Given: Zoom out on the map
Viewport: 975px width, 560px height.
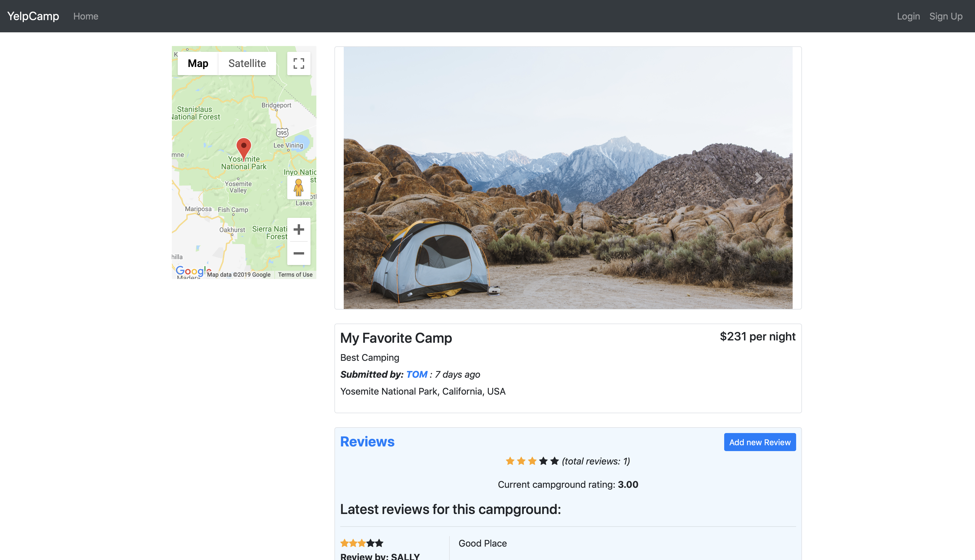Looking at the screenshot, I should (x=299, y=253).
